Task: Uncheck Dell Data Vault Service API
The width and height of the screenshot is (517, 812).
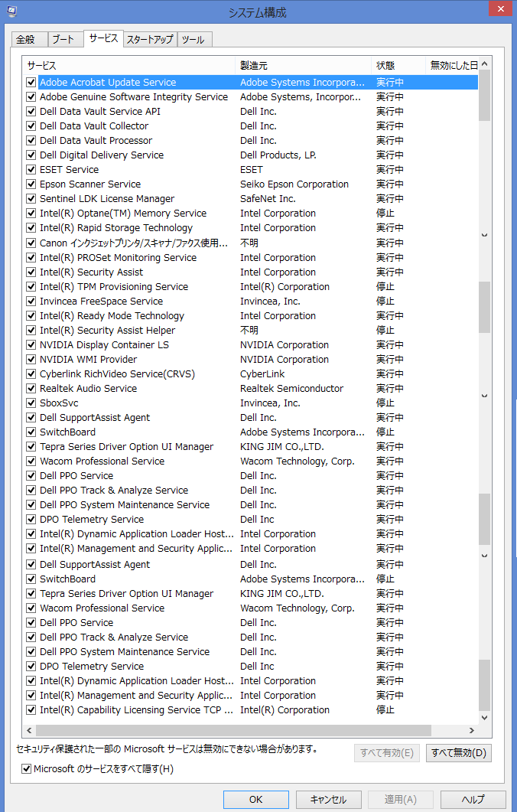Action: 31,111
